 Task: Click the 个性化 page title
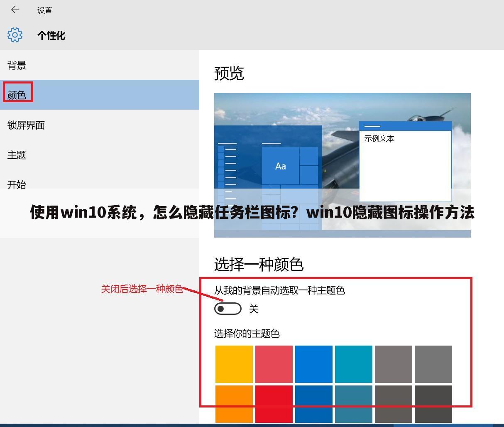51,35
